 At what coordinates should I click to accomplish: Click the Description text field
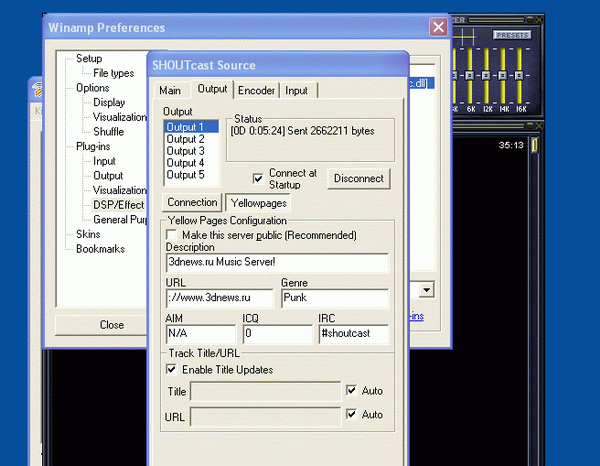tap(277, 263)
